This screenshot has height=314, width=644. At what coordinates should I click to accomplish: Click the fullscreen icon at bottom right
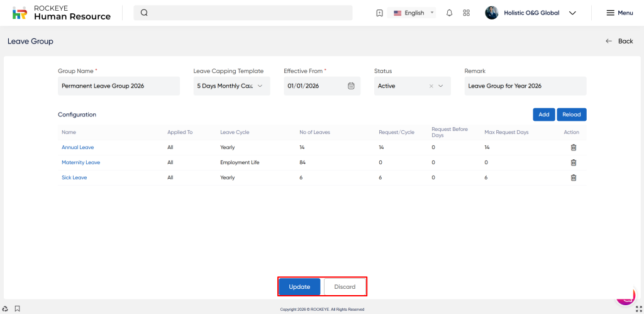click(x=638, y=308)
